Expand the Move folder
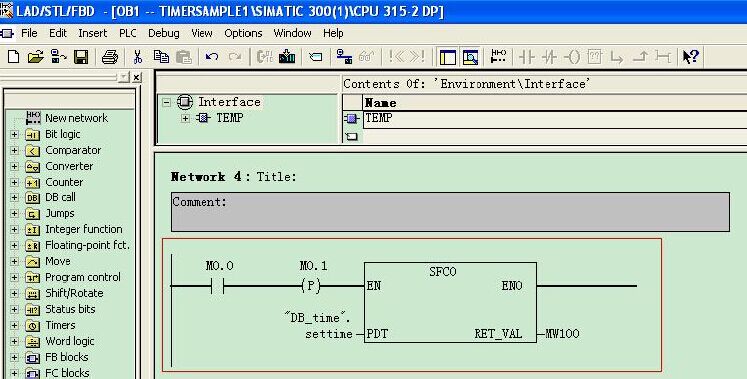 click(x=14, y=261)
